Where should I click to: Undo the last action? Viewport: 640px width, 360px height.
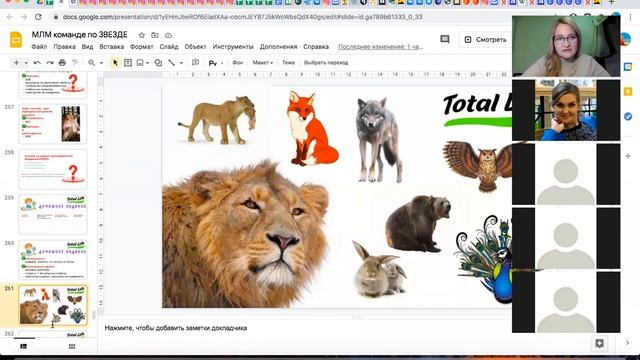[x=37, y=63]
